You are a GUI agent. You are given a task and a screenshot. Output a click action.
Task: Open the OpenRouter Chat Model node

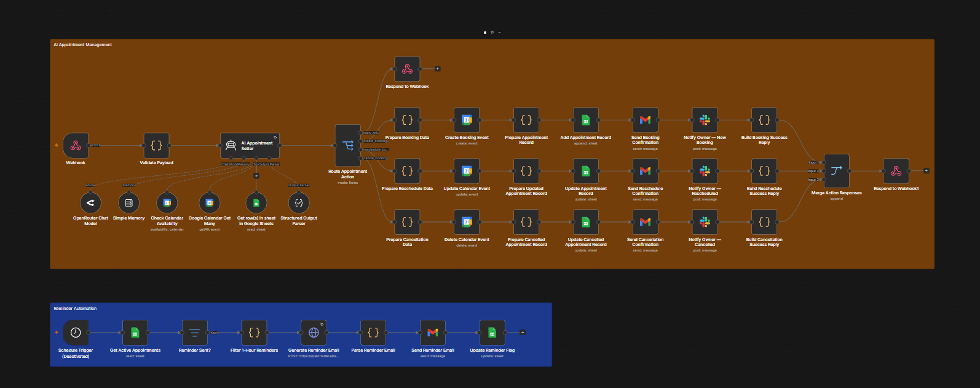click(90, 203)
